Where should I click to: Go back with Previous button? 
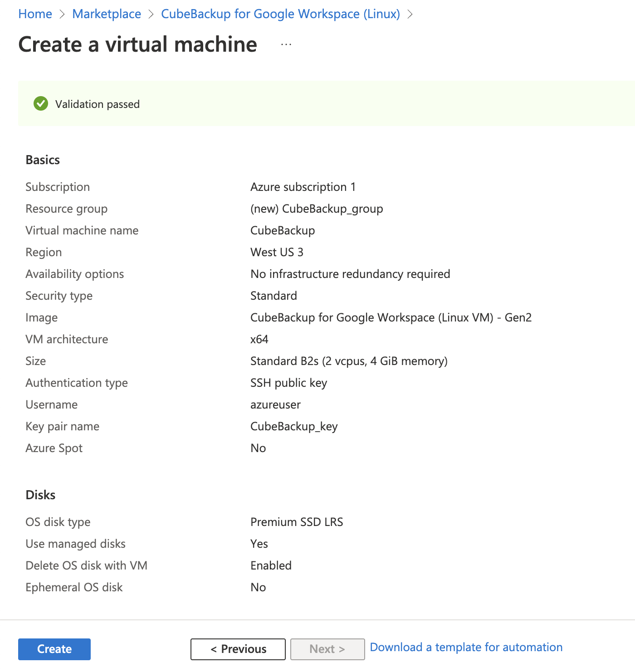point(238,649)
